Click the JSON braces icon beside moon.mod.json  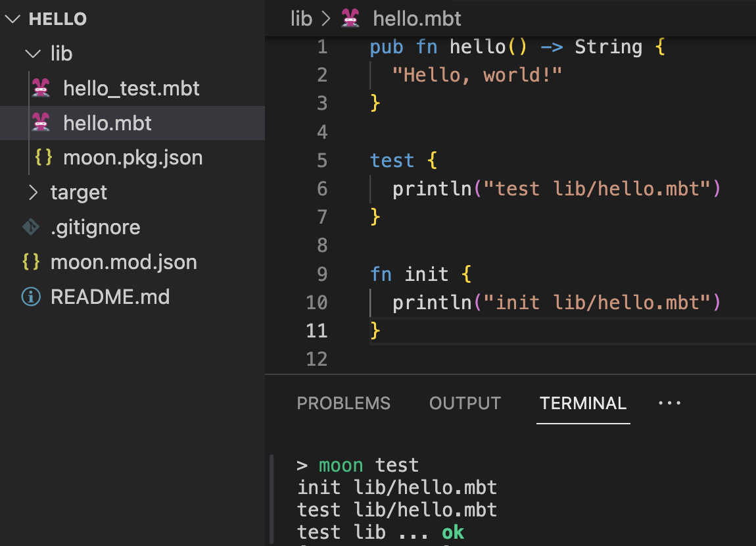click(x=31, y=262)
